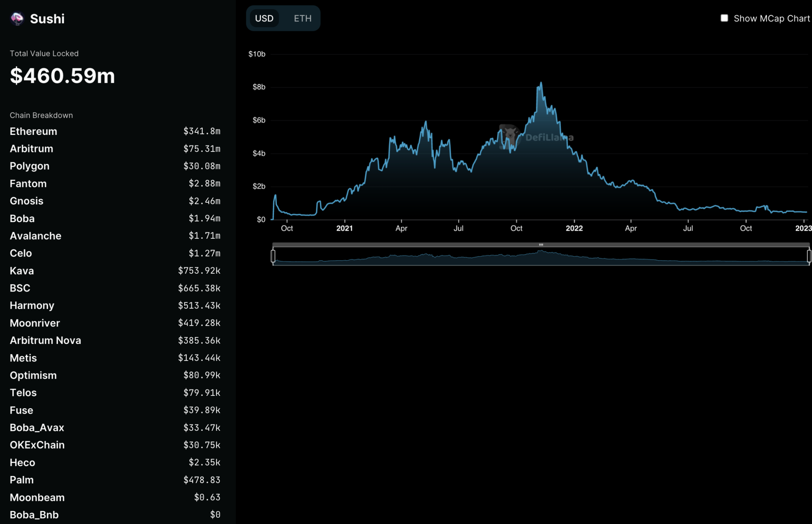Screen dimensions: 812x524
Task: Click the Total Value Locked amount
Action: tap(62, 75)
